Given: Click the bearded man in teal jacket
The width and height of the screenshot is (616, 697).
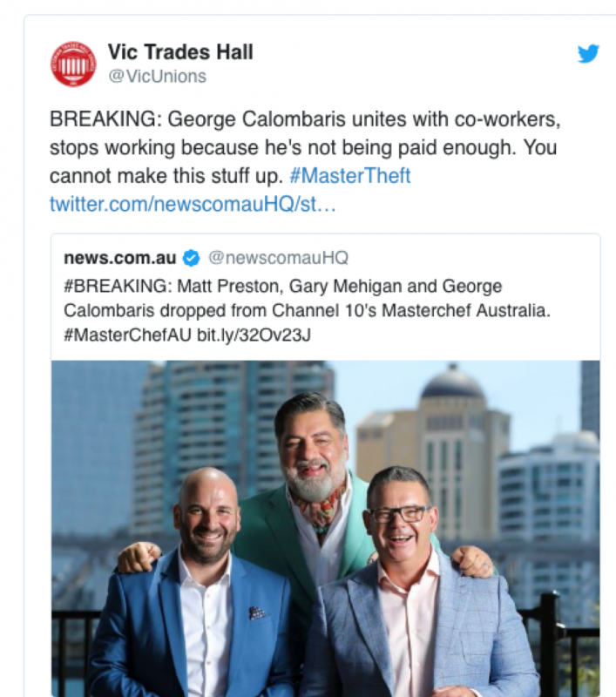Looking at the screenshot, I should [x=311, y=489].
